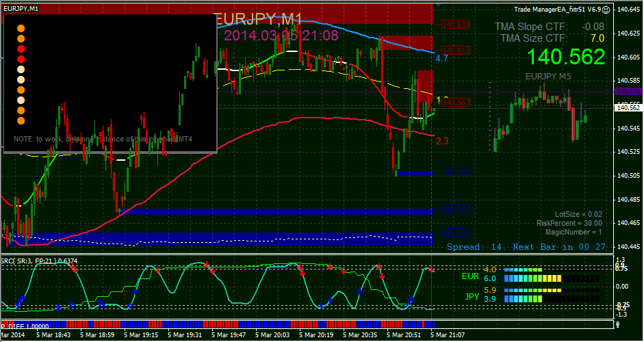
Task: Click the EUR 4.0 strength meter bar
Action: pyautogui.click(x=551, y=270)
